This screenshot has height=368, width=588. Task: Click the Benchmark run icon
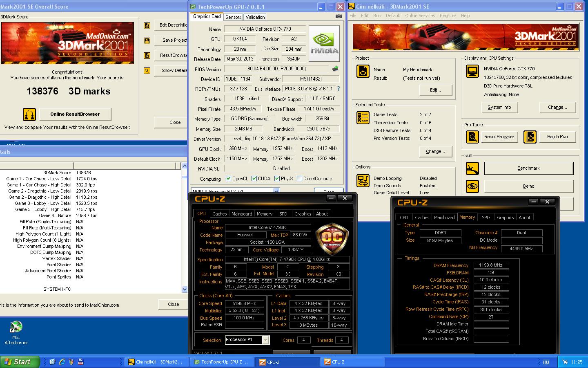[x=472, y=168]
